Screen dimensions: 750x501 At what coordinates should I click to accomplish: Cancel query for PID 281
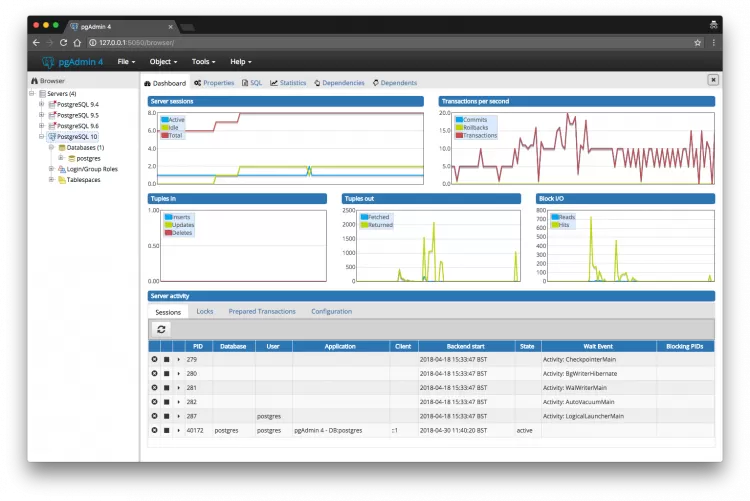166,388
